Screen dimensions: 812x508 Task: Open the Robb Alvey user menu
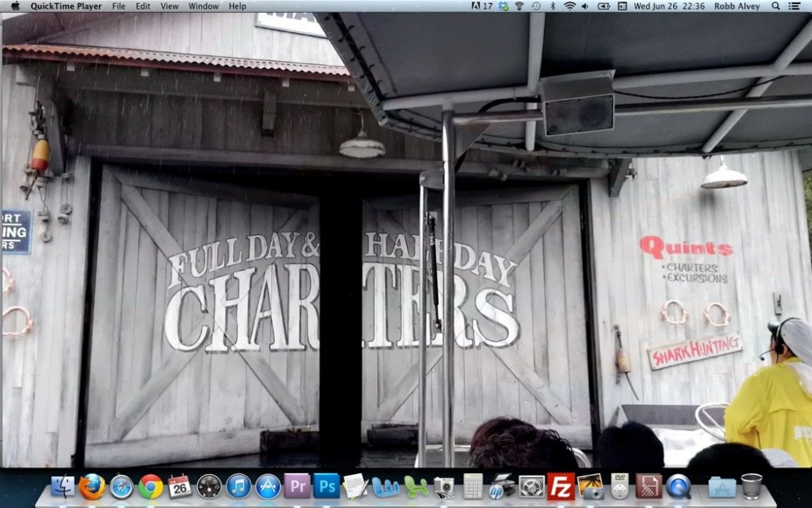click(x=737, y=6)
